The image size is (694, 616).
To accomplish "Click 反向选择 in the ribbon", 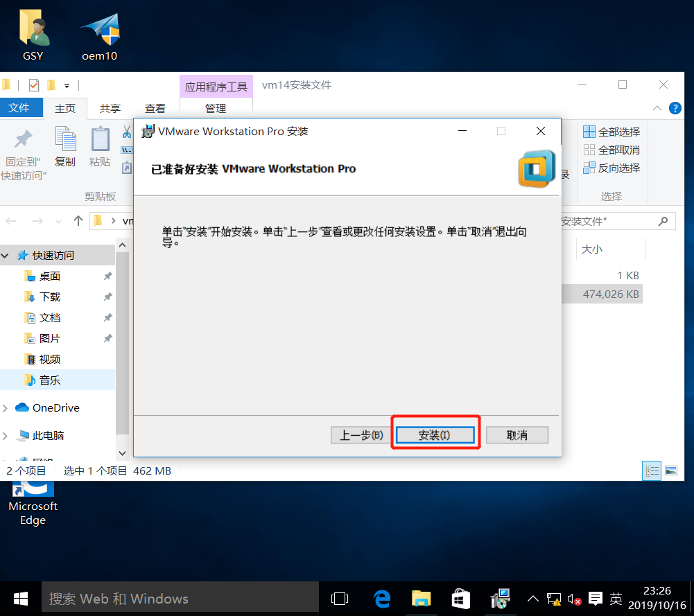I will coord(611,168).
